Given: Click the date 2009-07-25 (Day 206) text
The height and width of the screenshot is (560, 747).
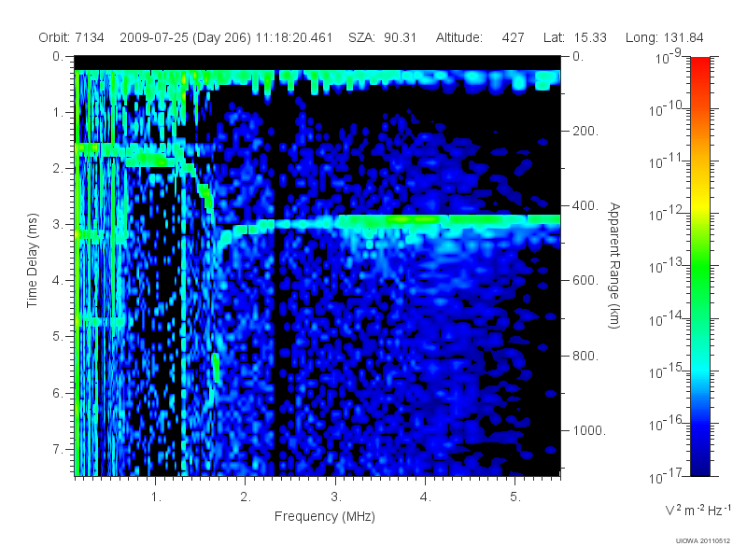Looking at the screenshot, I should pyautogui.click(x=185, y=38).
